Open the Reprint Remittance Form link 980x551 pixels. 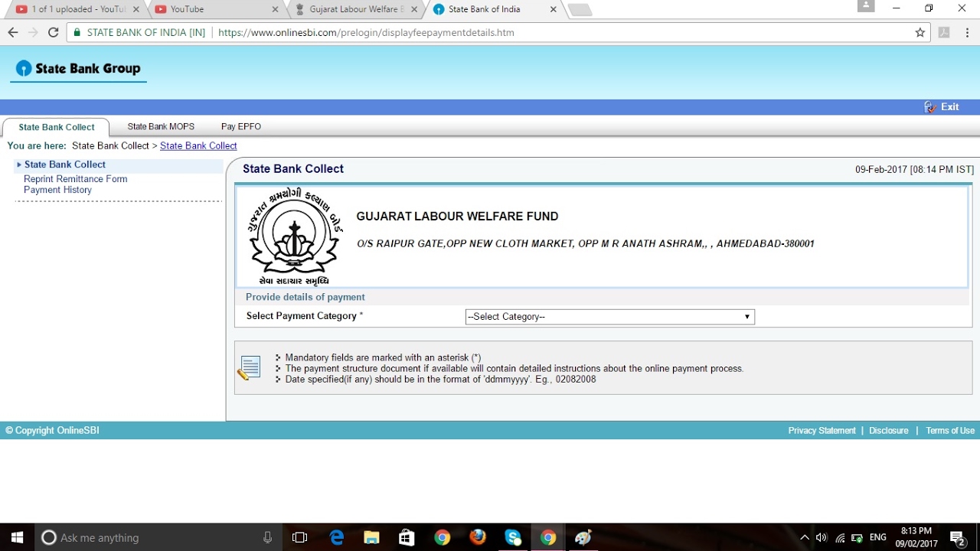(x=76, y=179)
